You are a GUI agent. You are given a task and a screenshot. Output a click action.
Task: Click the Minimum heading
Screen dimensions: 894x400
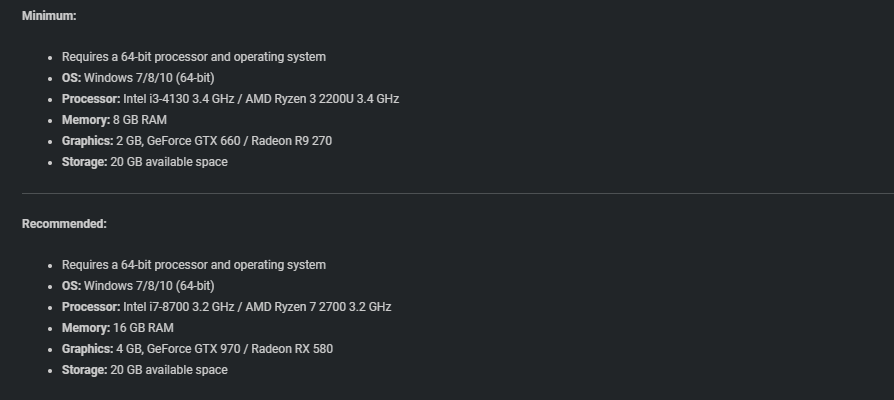click(49, 16)
